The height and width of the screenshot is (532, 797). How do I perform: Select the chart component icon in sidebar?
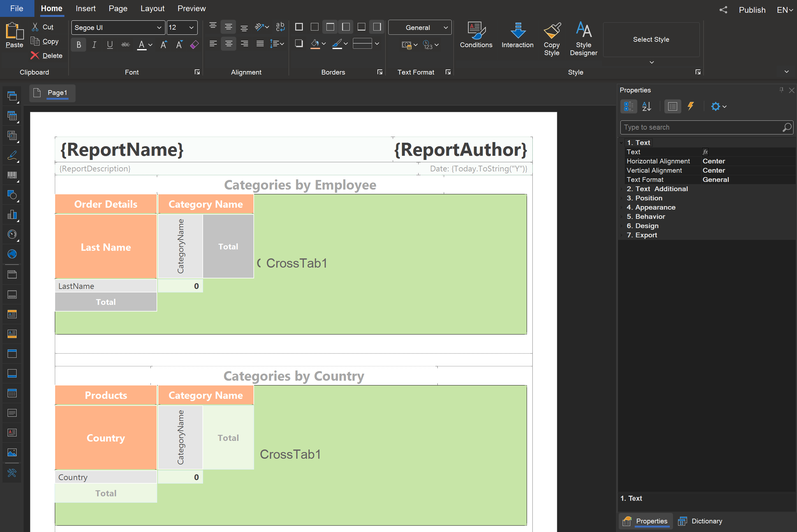tap(12, 214)
